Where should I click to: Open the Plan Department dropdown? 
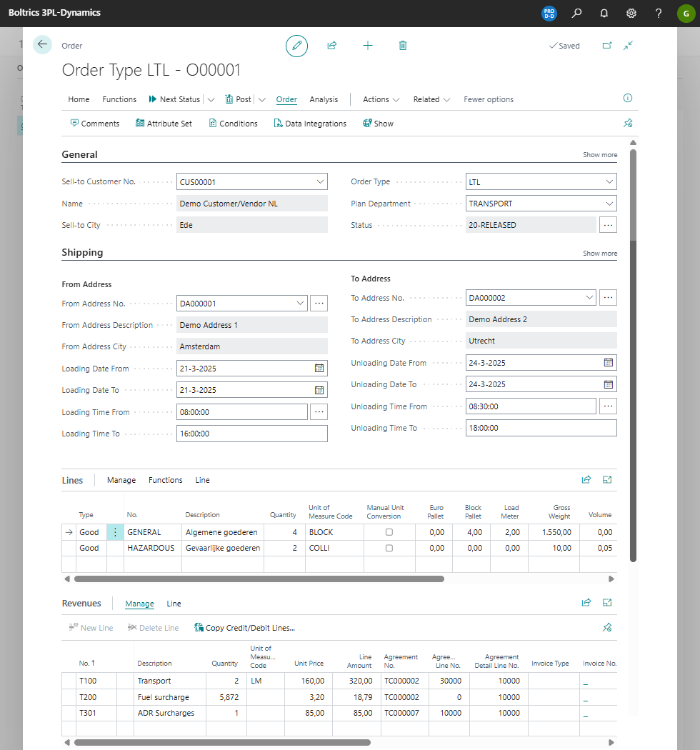click(609, 204)
